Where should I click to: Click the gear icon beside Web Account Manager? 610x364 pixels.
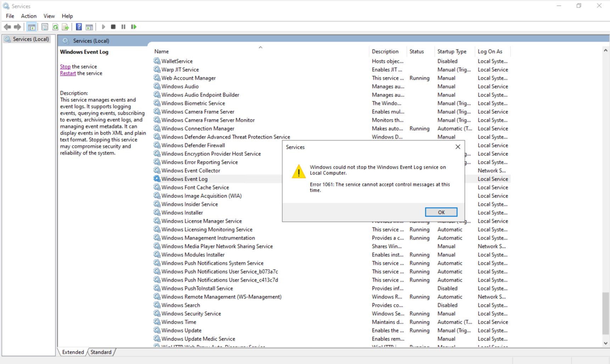click(157, 78)
